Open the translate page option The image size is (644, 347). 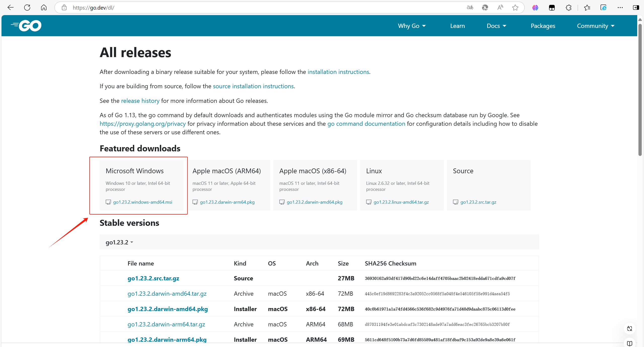click(470, 8)
